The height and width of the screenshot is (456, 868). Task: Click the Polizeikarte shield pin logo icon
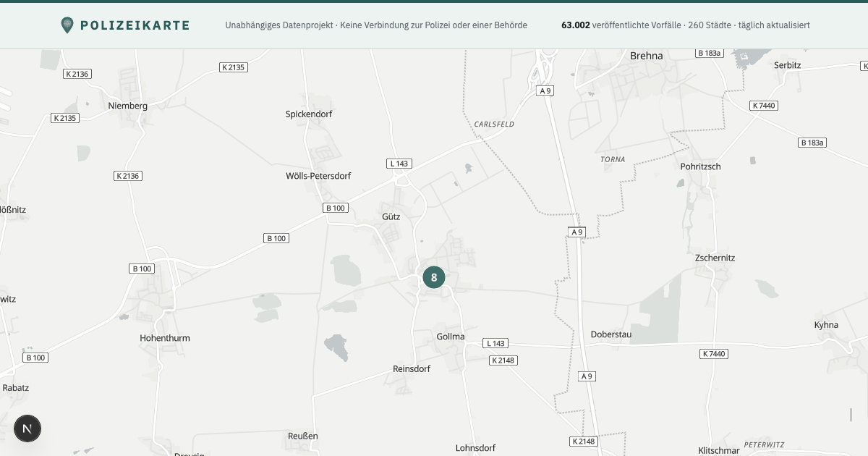tap(67, 25)
